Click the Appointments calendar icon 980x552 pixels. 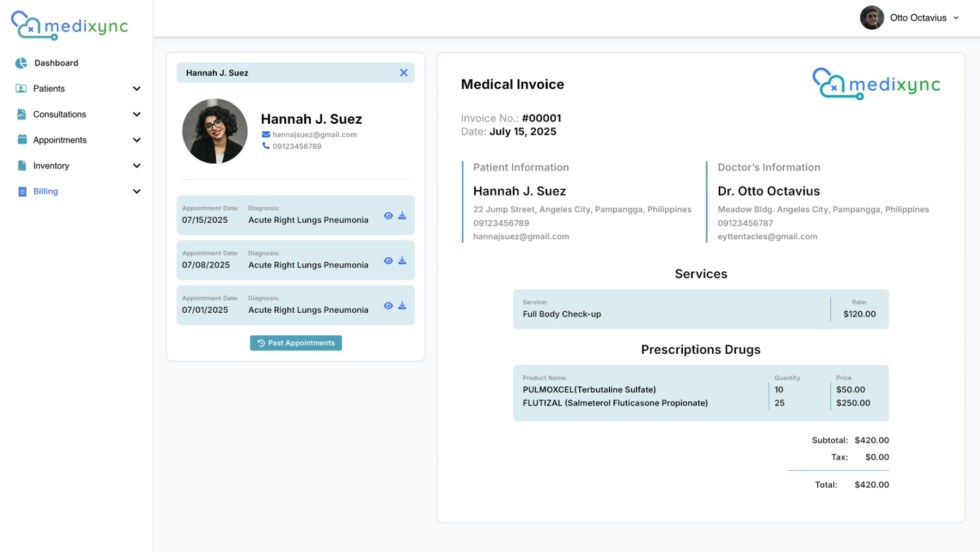22,140
